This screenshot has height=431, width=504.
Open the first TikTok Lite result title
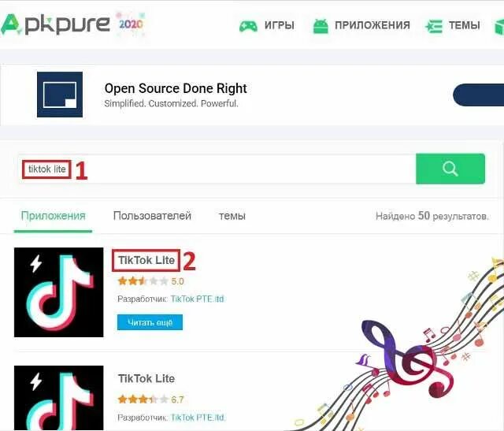click(x=146, y=260)
